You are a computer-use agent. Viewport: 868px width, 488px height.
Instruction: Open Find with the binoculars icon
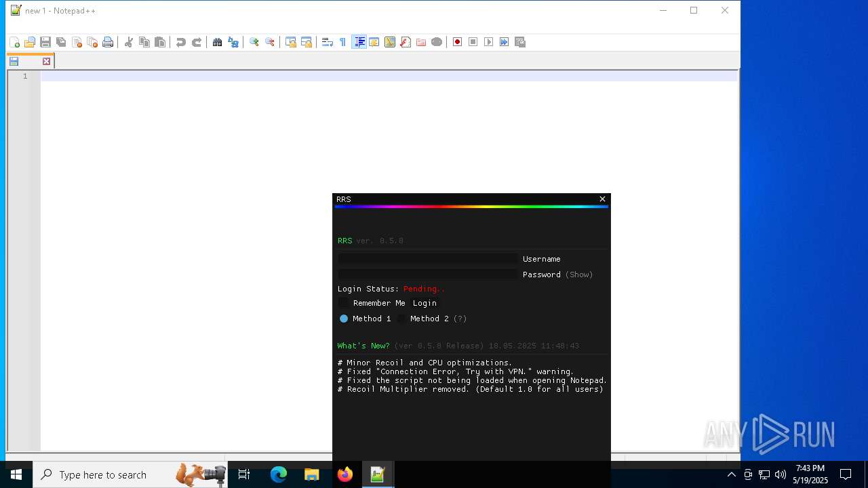click(218, 42)
